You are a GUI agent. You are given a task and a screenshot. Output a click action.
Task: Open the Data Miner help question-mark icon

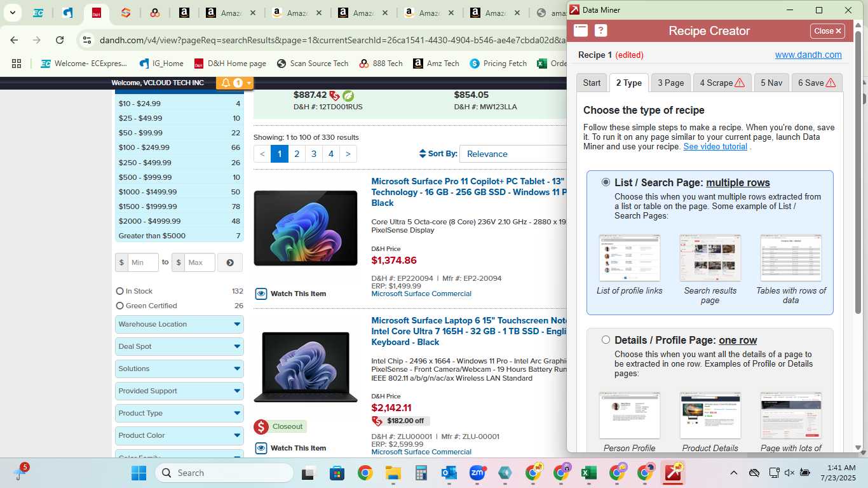600,30
